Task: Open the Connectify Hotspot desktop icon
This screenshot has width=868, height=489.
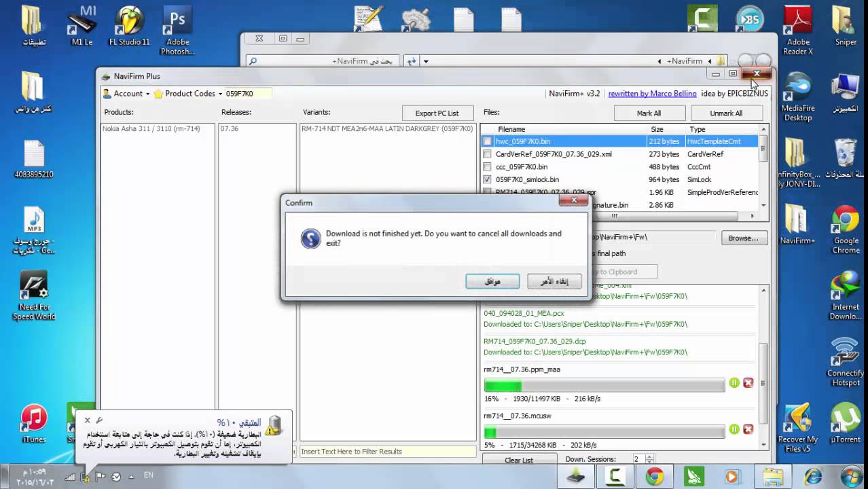Action: click(846, 362)
